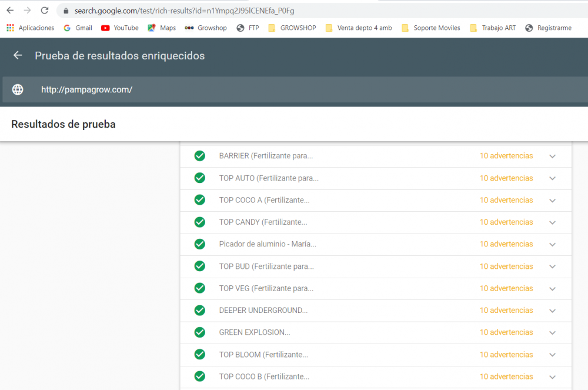Click green check icon for DEEPER UNDERGROUND
588x390 pixels.
click(x=200, y=310)
